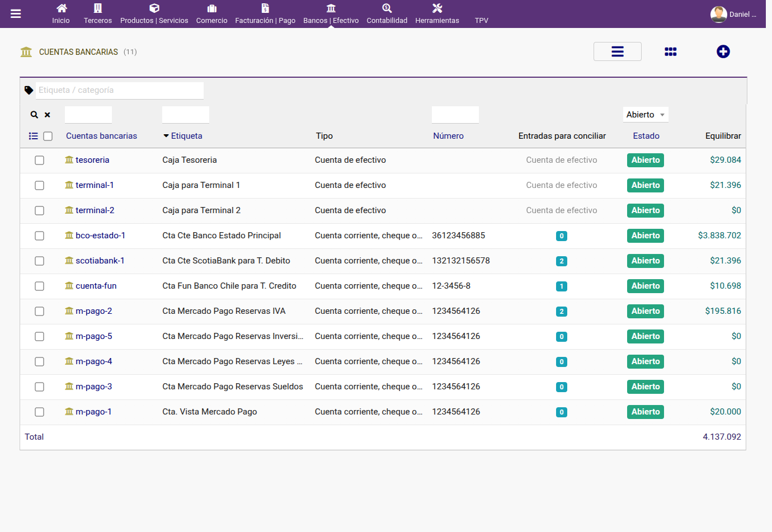Open the m-pago-5 account link
This screenshot has width=772, height=532.
pyautogui.click(x=94, y=336)
